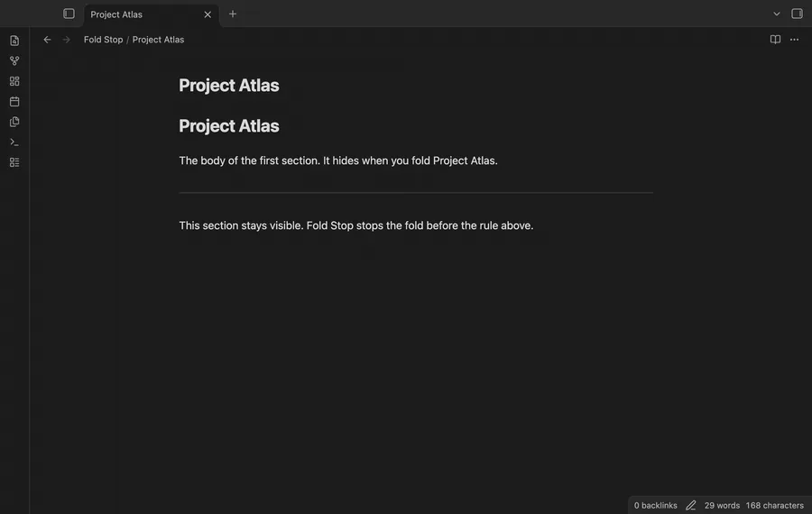Image resolution: width=812 pixels, height=514 pixels.
Task: Toggle editing mode pencil in status bar
Action: coord(691,505)
